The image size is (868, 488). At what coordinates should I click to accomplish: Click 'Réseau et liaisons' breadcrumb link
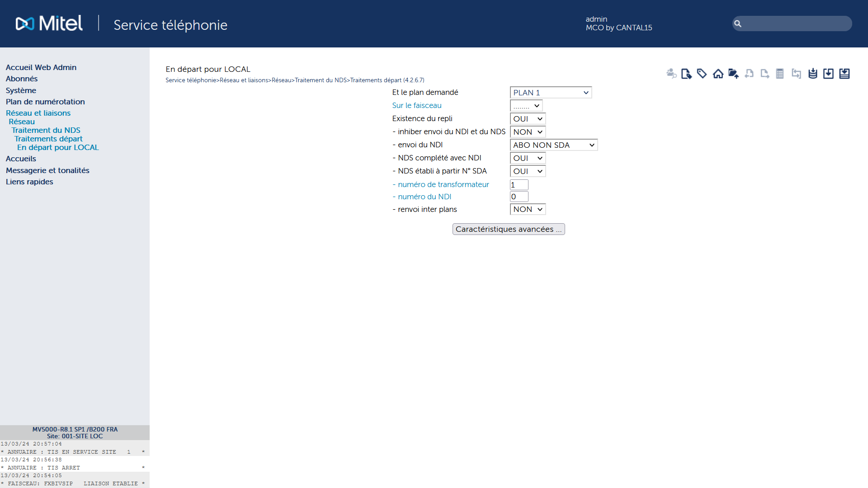coord(244,80)
